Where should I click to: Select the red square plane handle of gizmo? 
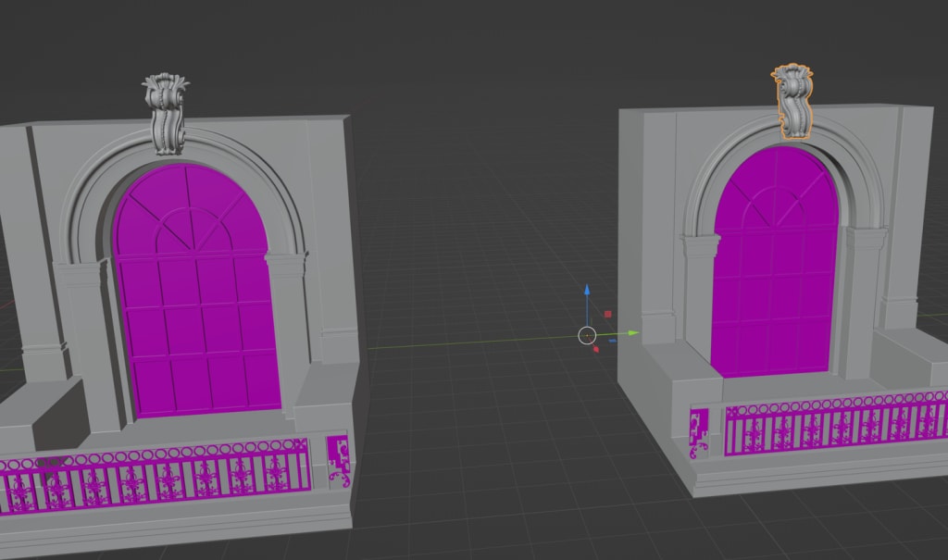tap(607, 314)
